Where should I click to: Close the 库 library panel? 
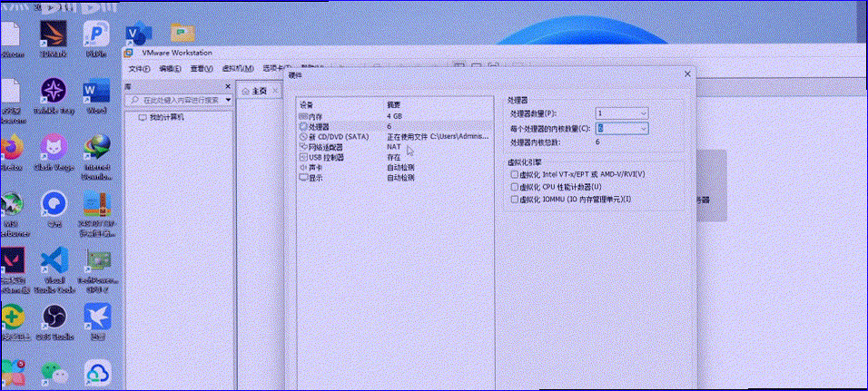[x=228, y=87]
